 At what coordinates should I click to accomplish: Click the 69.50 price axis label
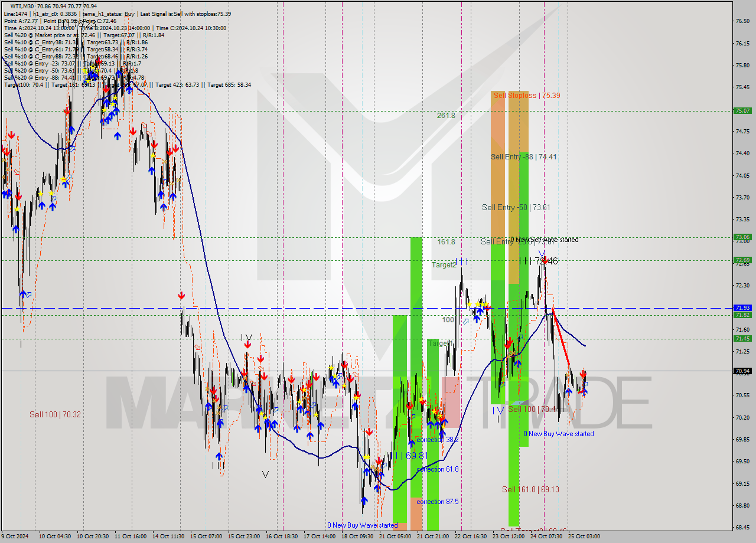pyautogui.click(x=742, y=462)
